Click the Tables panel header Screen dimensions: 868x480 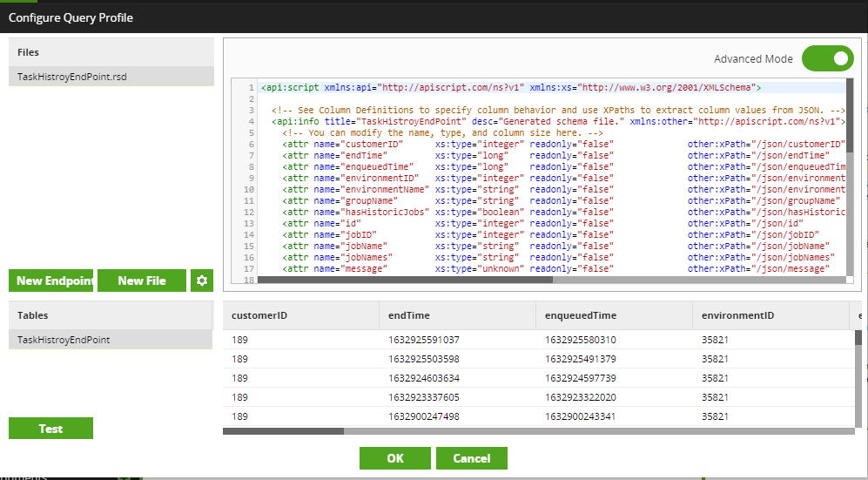tap(111, 315)
